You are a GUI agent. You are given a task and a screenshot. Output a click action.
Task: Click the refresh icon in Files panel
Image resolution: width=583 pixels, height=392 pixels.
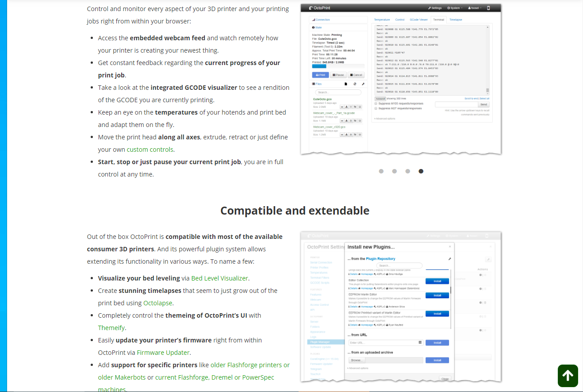pos(355,84)
